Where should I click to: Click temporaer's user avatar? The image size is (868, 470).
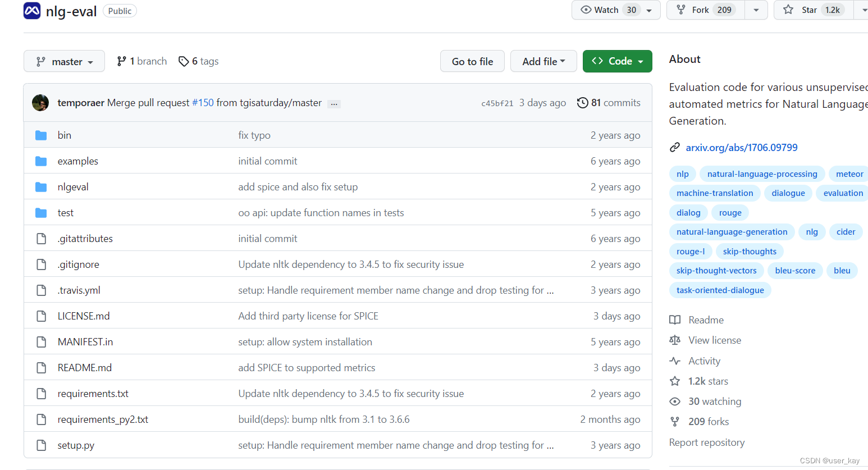pyautogui.click(x=40, y=103)
